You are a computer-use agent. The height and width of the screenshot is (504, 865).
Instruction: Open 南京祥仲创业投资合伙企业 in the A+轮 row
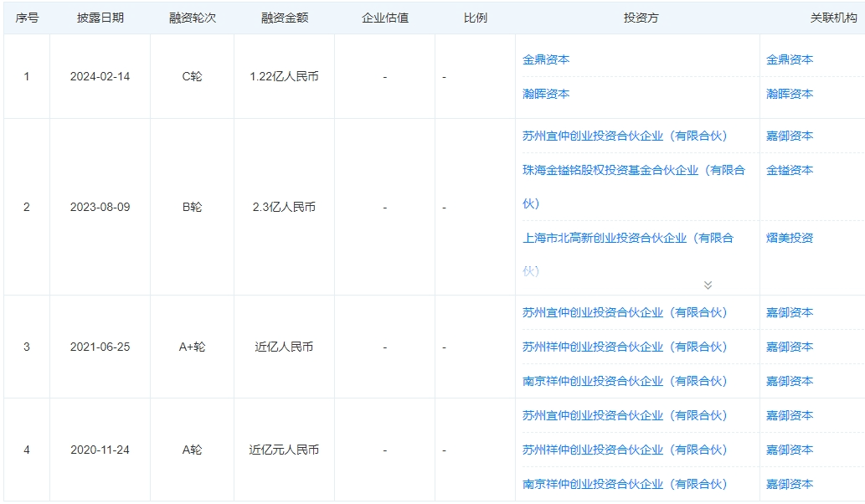(625, 381)
